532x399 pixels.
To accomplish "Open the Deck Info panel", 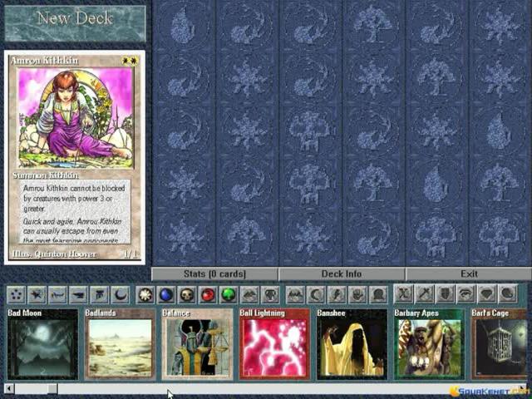I will [342, 274].
